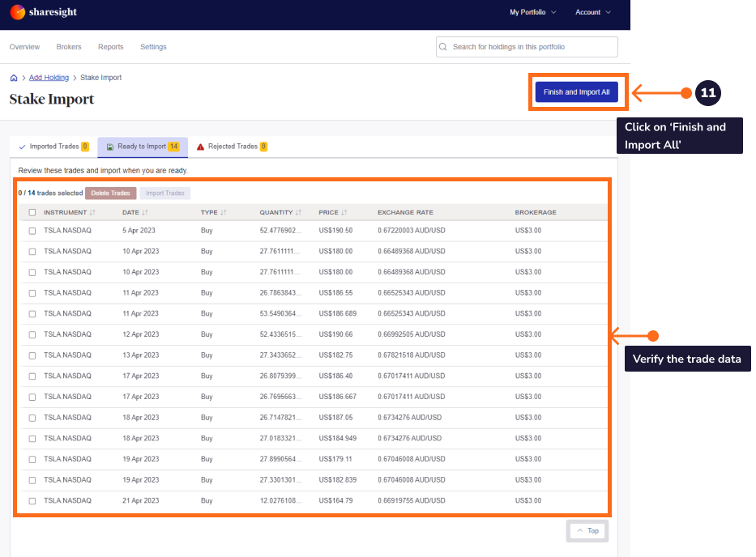
Task: Switch to Rejected Trades tab
Action: click(x=233, y=147)
